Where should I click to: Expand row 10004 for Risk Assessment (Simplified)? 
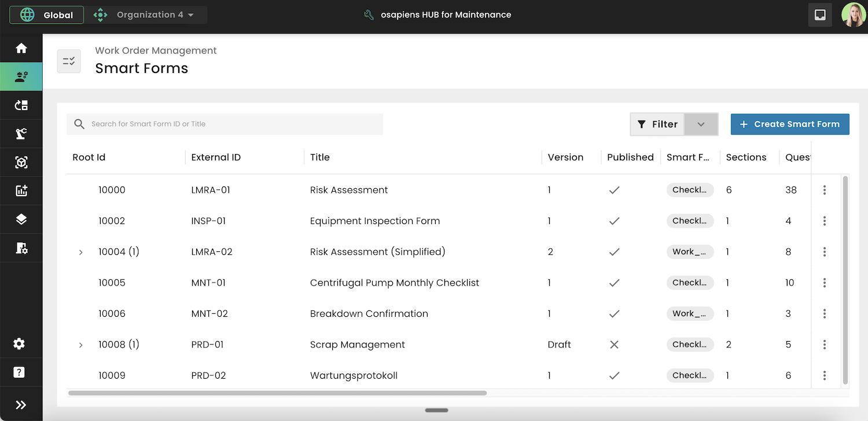80,252
